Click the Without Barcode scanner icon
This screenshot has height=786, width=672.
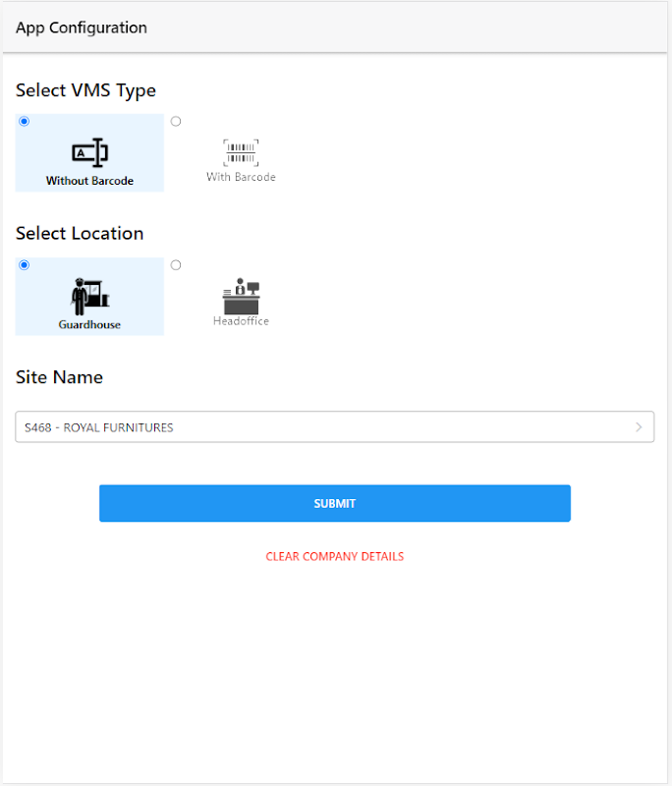pyautogui.click(x=89, y=152)
